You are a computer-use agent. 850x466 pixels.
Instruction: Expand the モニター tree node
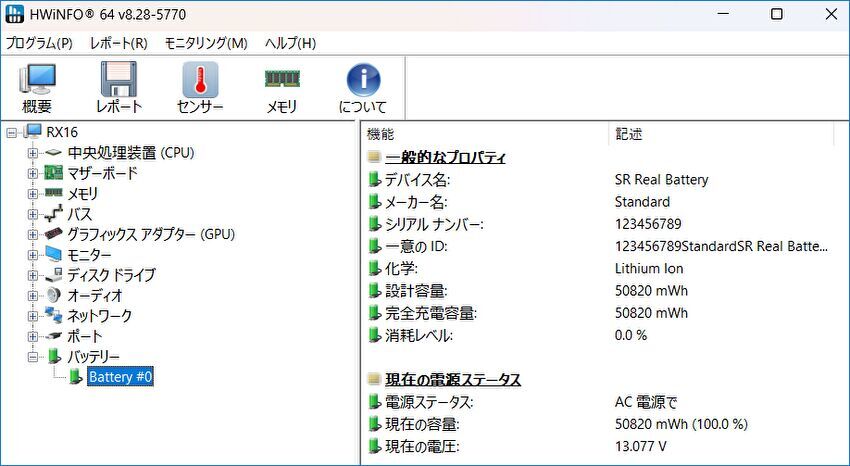coord(33,255)
